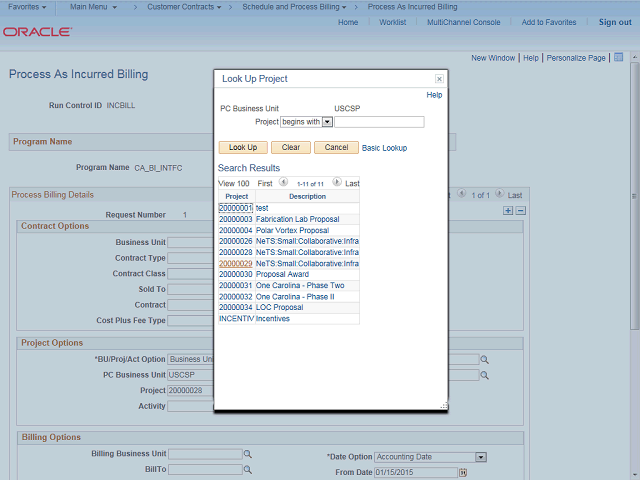Screen dimensions: 640x480
Task: Click Personalize Page link
Action: coord(576,58)
